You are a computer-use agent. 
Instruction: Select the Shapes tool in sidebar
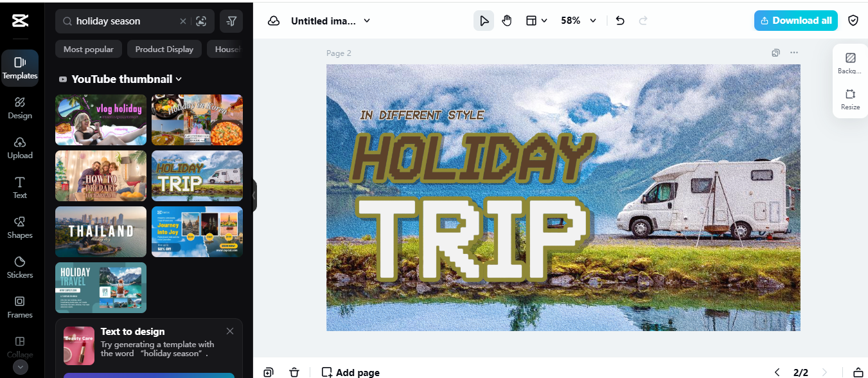click(20, 226)
